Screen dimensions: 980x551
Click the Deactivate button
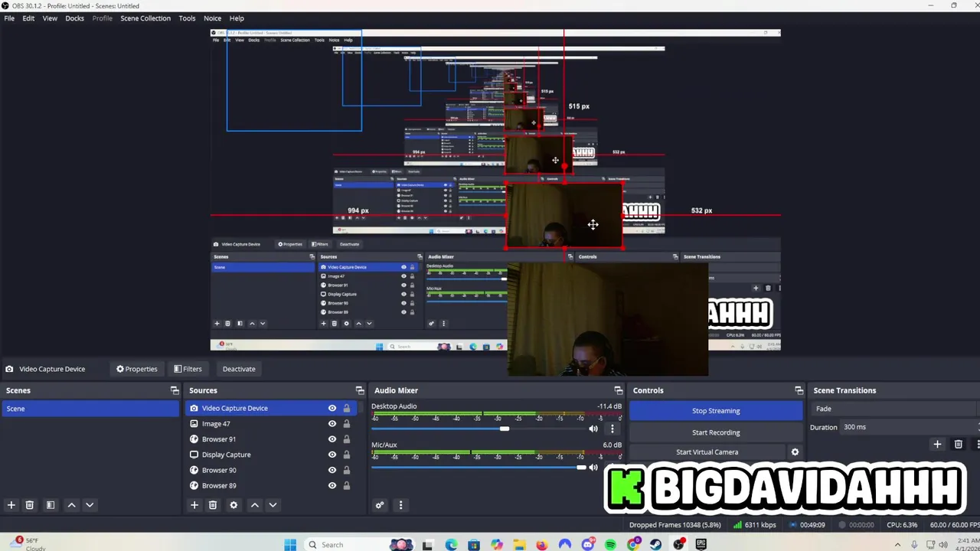pyautogui.click(x=239, y=369)
